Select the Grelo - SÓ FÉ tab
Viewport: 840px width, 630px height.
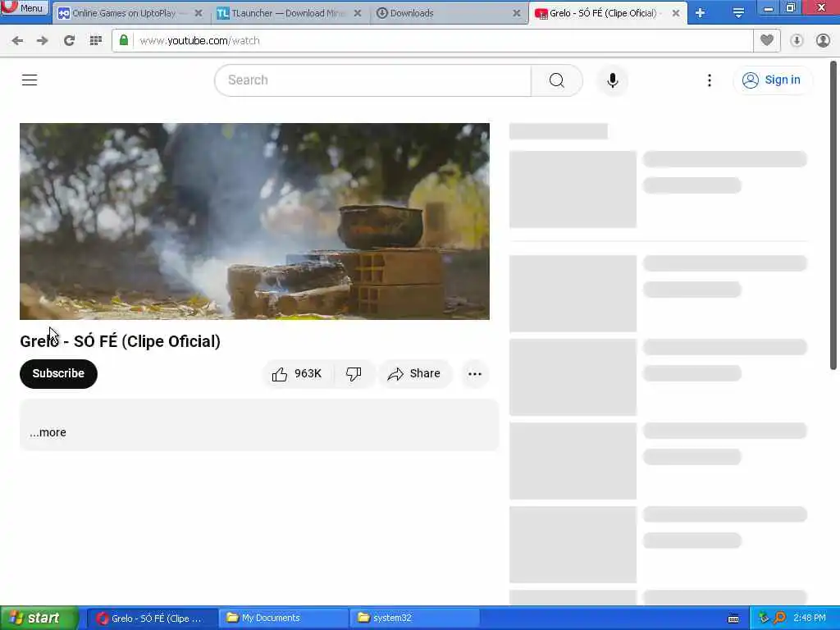pos(603,13)
